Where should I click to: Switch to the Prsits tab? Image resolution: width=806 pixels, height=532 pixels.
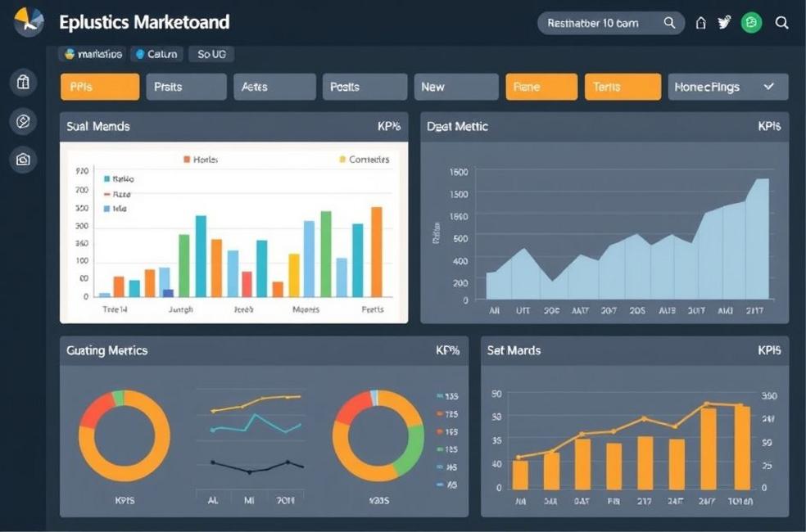(186, 87)
